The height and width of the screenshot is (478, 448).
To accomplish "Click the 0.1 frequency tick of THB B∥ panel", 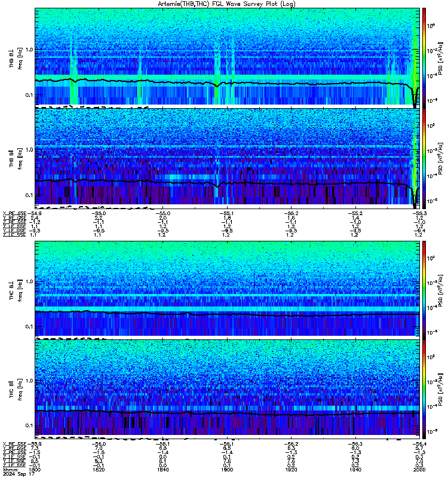I will tap(29, 195).
